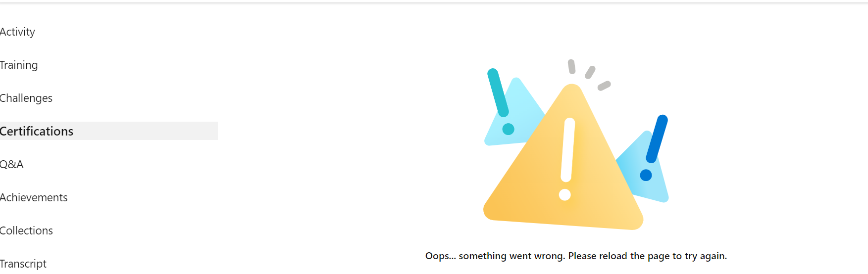This screenshot has width=868, height=274.
Task: Open the Q&A section
Action: coord(12,164)
